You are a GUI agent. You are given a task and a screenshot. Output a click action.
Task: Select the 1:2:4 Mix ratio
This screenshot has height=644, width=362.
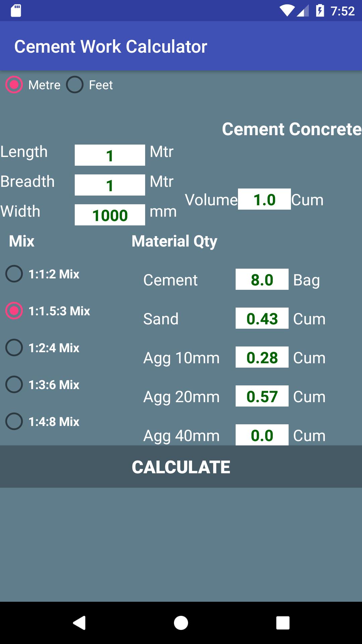[x=14, y=348]
